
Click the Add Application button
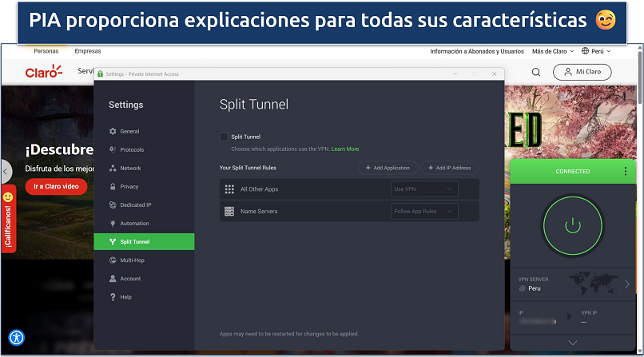(x=388, y=168)
